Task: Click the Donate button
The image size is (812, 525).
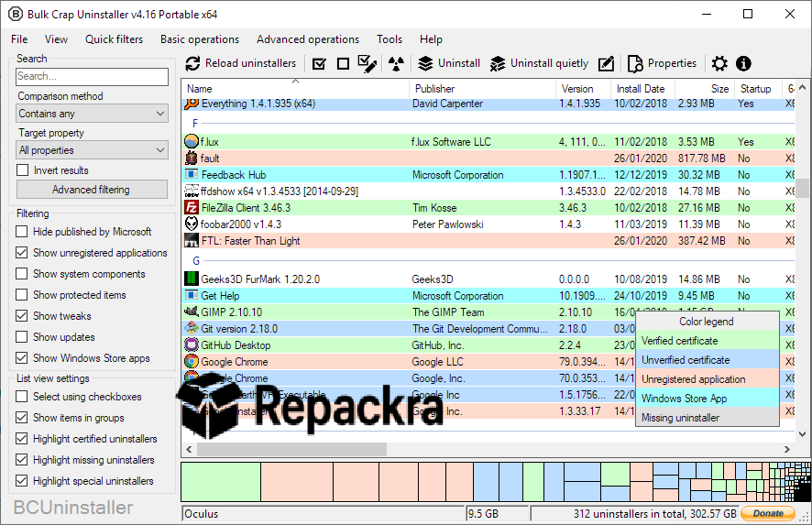Action: [x=768, y=513]
